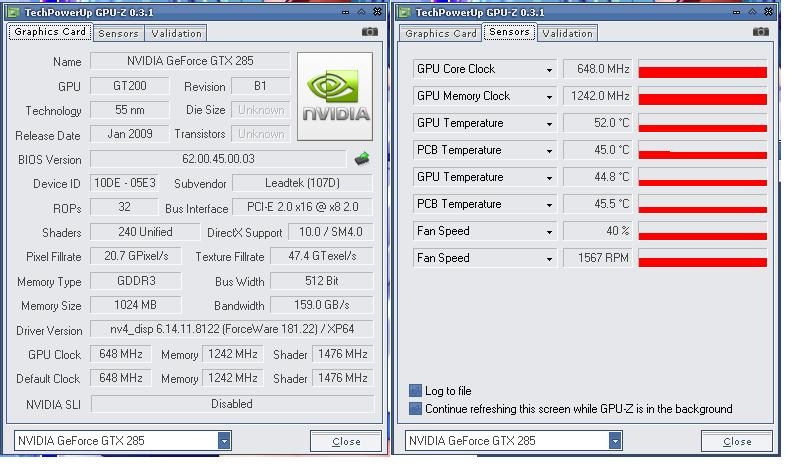Switch to Validation tab in left window

[x=176, y=33]
